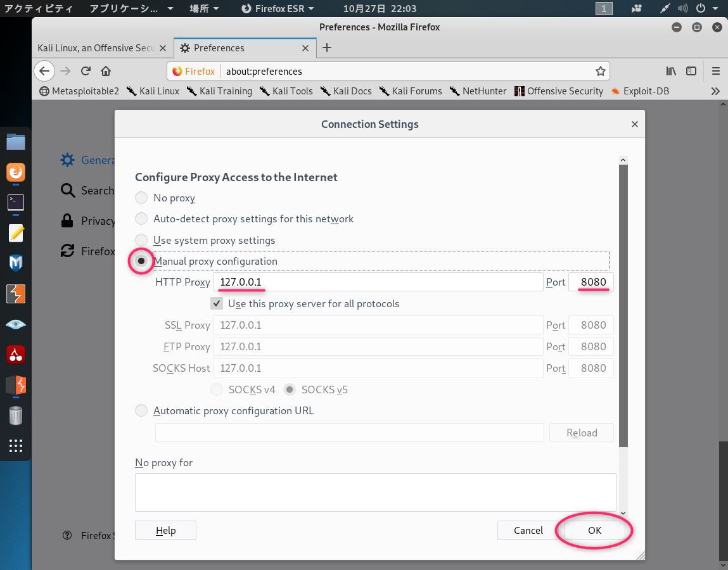Screen dimensions: 728x570
Task: Open clock and calendar in top bar
Action: (x=380, y=8)
